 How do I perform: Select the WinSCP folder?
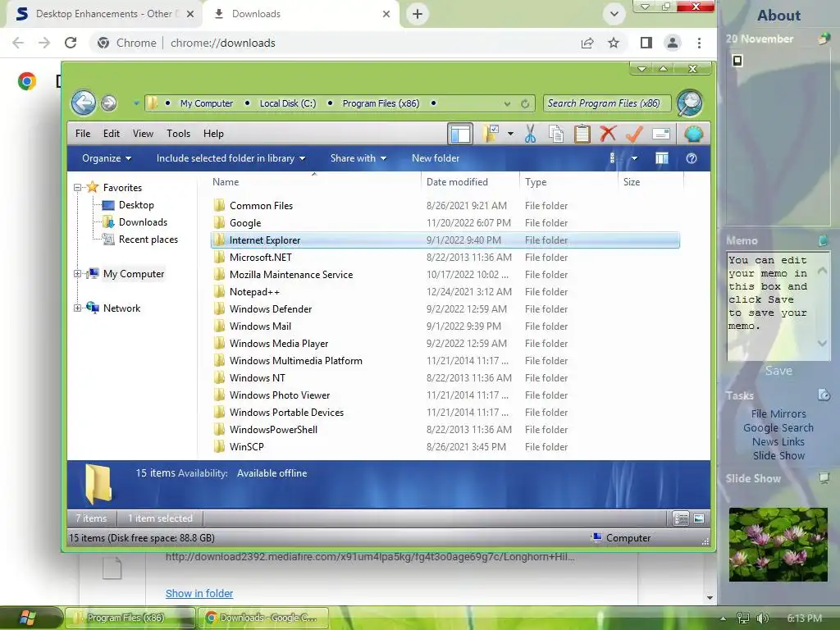(x=445, y=447)
